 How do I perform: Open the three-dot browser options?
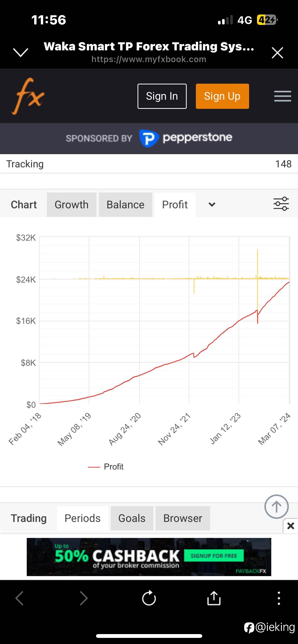point(279,598)
